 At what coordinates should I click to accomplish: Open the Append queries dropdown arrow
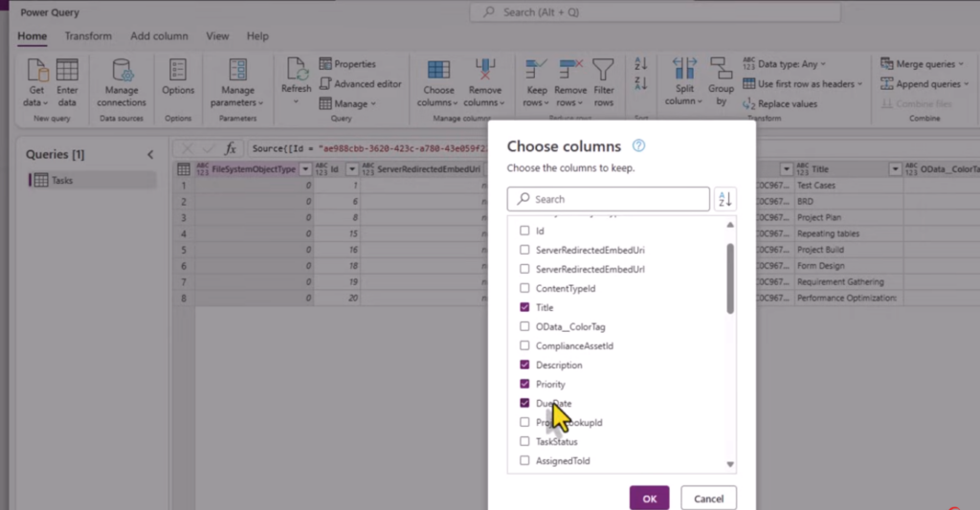(967, 84)
